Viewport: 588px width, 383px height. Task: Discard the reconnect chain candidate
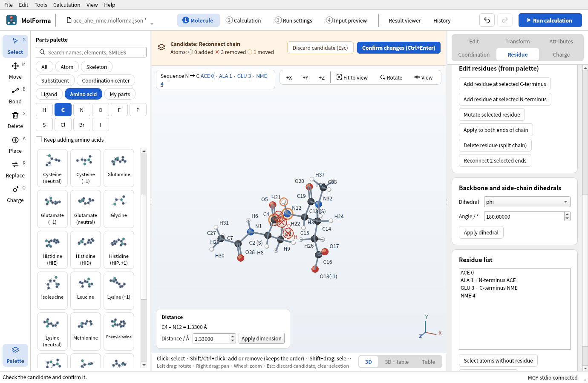pos(320,48)
